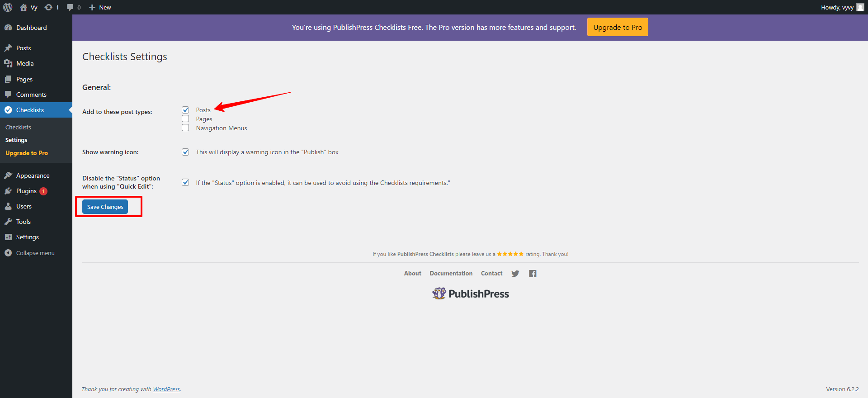Image resolution: width=868 pixels, height=398 pixels.
Task: Open the PublishPress Twitter icon
Action: coord(515,274)
